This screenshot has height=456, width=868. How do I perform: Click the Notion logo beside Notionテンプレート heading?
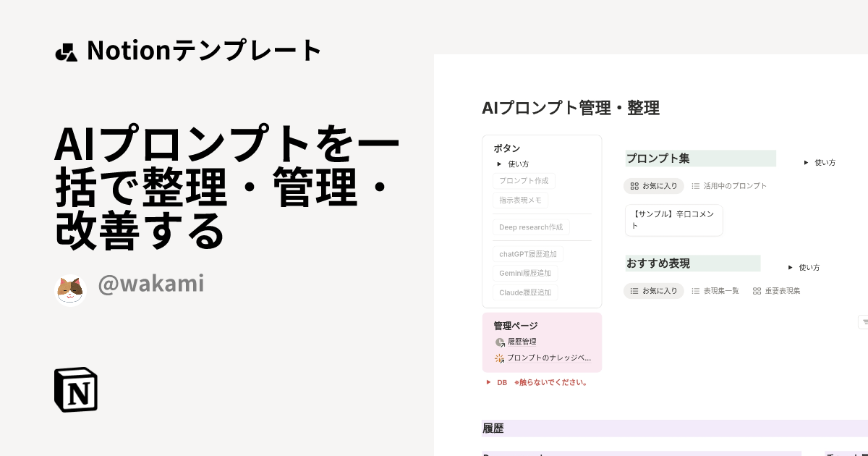[66, 50]
